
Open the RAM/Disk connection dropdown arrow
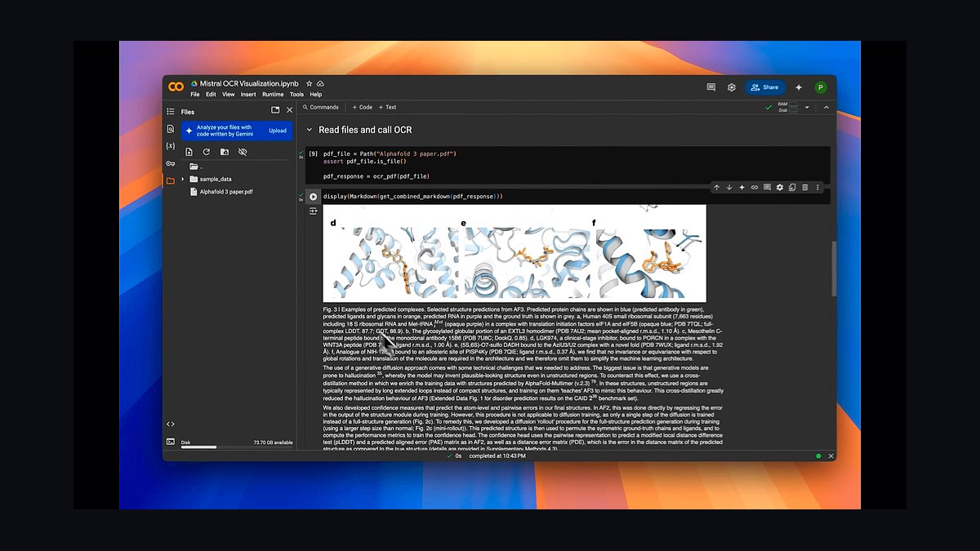(807, 107)
